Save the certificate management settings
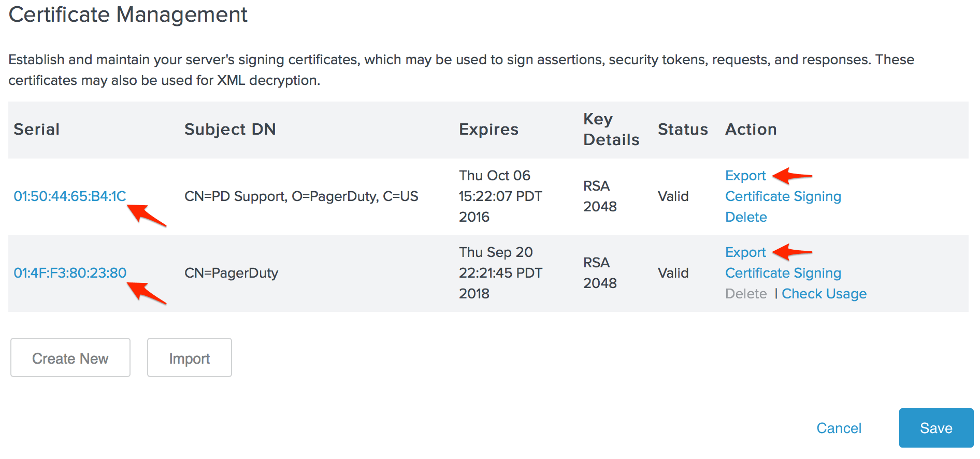Screen dimensions: 980x459 [935, 428]
